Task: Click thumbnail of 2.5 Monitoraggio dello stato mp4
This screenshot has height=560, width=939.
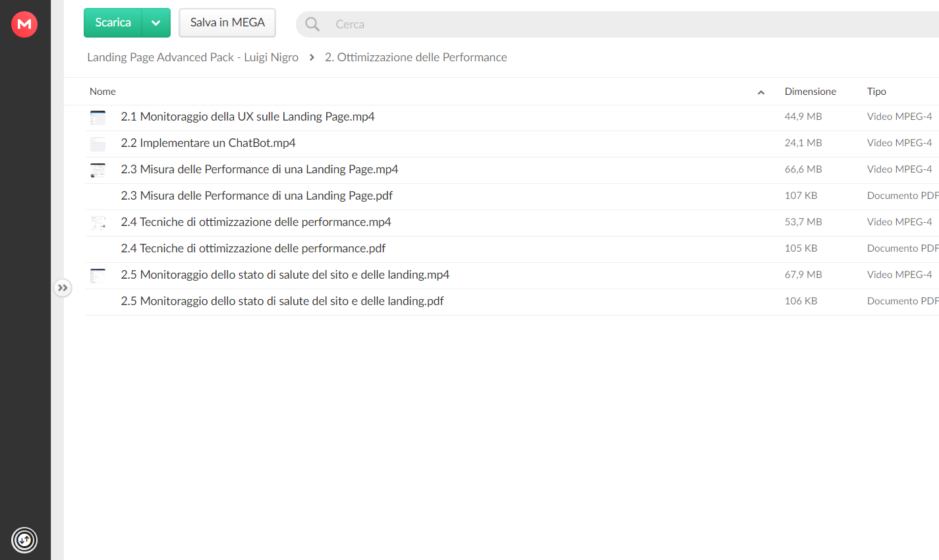Action: (x=98, y=275)
